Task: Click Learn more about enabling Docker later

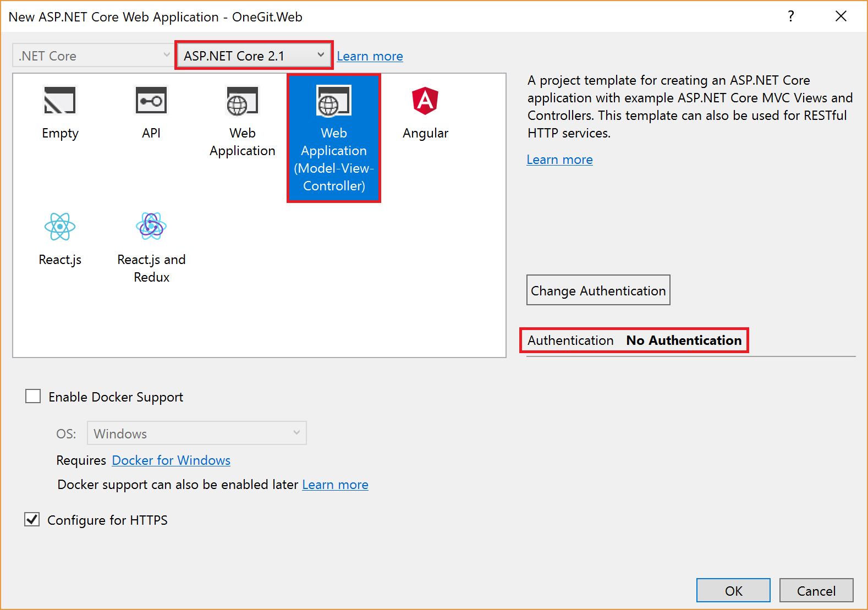Action: (x=335, y=485)
